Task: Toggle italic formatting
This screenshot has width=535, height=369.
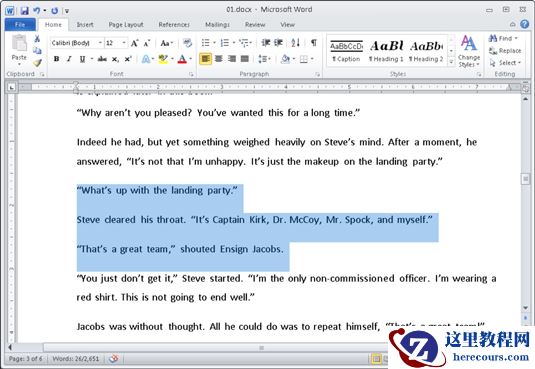Action: (69, 59)
